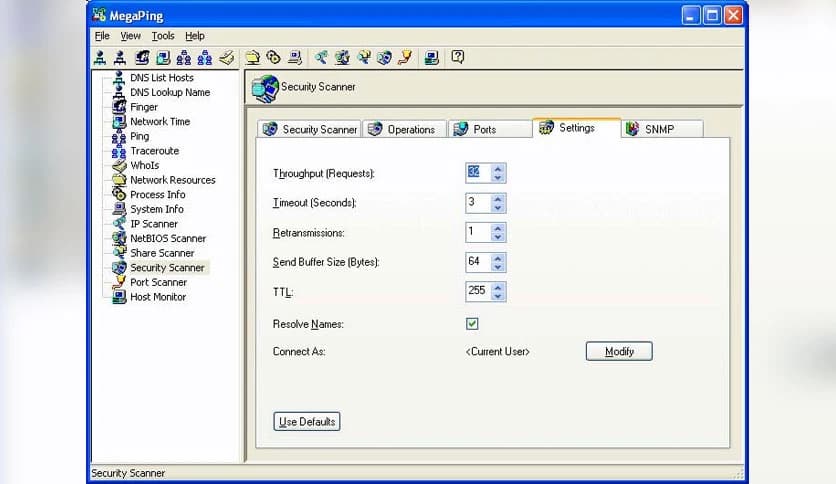
Task: Select WhoIs in the tools tree
Action: 144,165
